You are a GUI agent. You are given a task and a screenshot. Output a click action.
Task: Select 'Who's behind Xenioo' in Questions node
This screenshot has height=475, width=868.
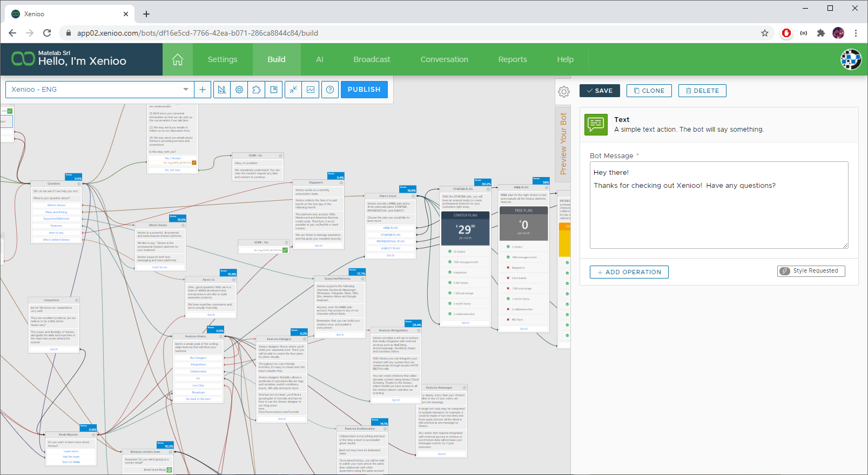pos(56,240)
